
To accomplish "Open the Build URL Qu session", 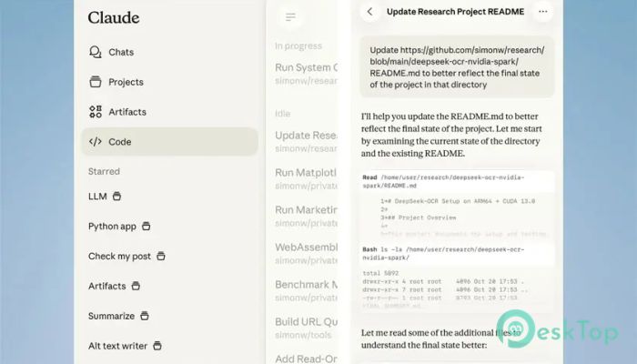I will [306, 329].
